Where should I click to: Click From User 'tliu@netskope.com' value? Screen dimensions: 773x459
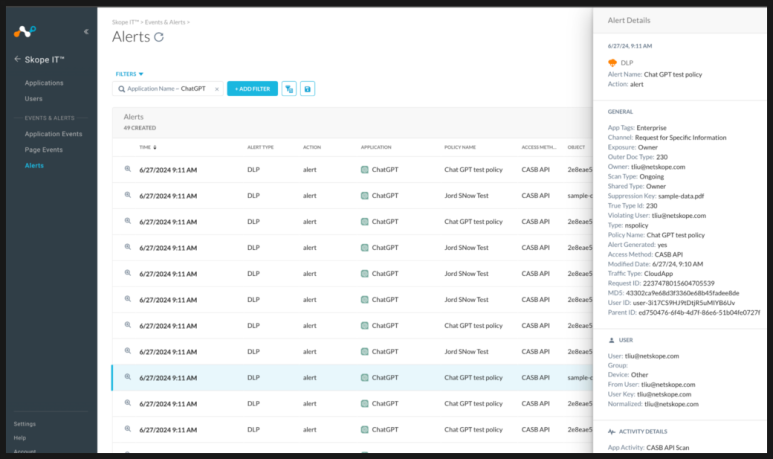click(x=668, y=385)
